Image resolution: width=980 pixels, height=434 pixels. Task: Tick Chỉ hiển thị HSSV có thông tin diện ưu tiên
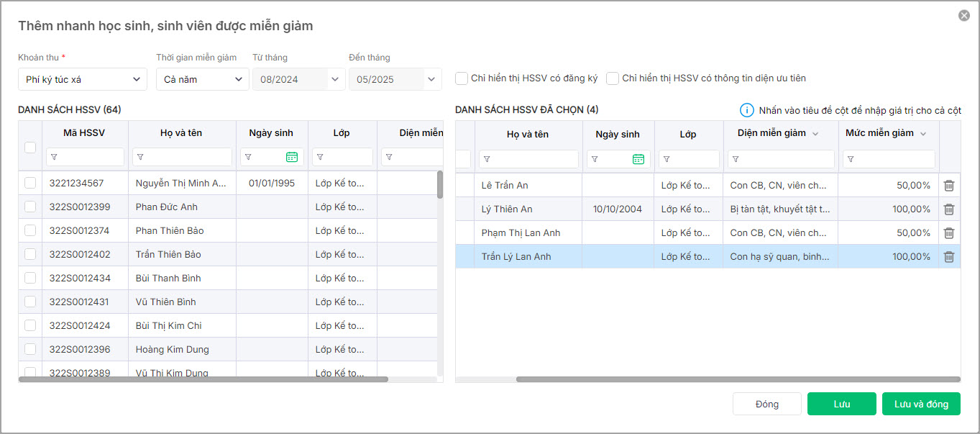613,78
